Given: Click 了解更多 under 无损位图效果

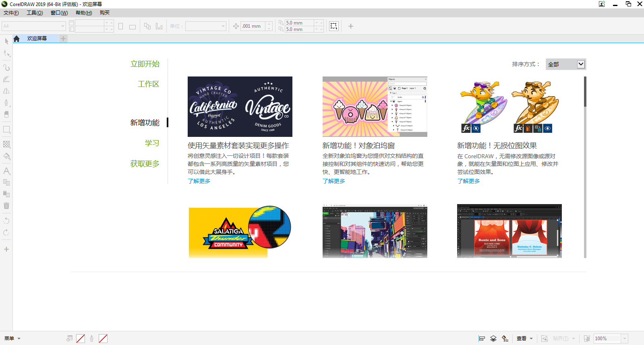Looking at the screenshot, I should coord(468,181).
